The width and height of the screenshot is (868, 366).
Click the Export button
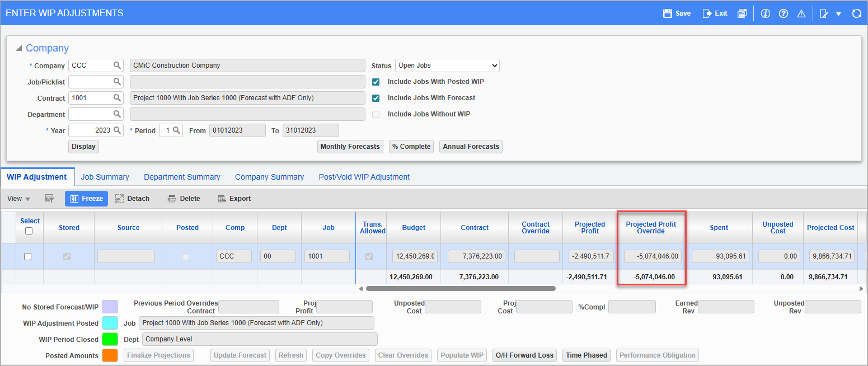click(234, 198)
